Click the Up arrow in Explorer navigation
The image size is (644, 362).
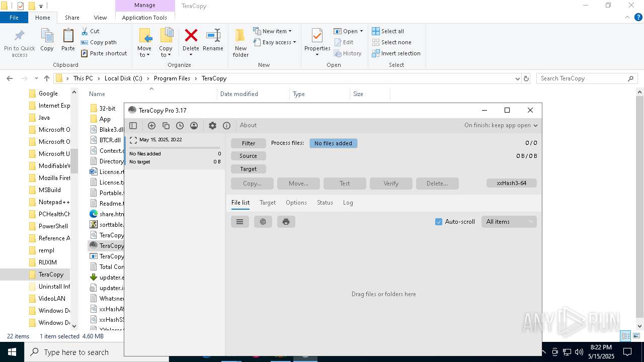click(x=47, y=78)
